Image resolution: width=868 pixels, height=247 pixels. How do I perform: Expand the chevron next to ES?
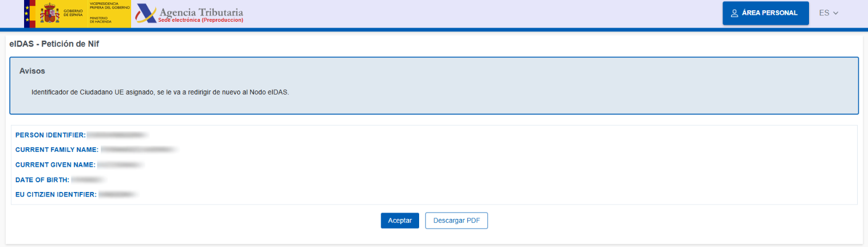(x=836, y=13)
